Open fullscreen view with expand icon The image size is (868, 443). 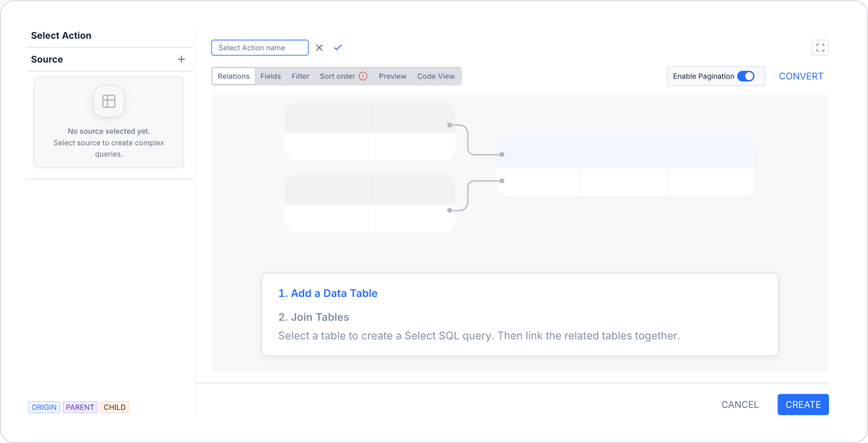click(x=820, y=48)
